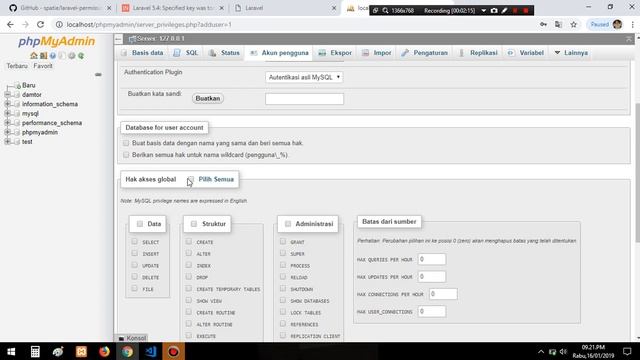Open the Windows notification center
640x360 pixels.
tap(627, 351)
